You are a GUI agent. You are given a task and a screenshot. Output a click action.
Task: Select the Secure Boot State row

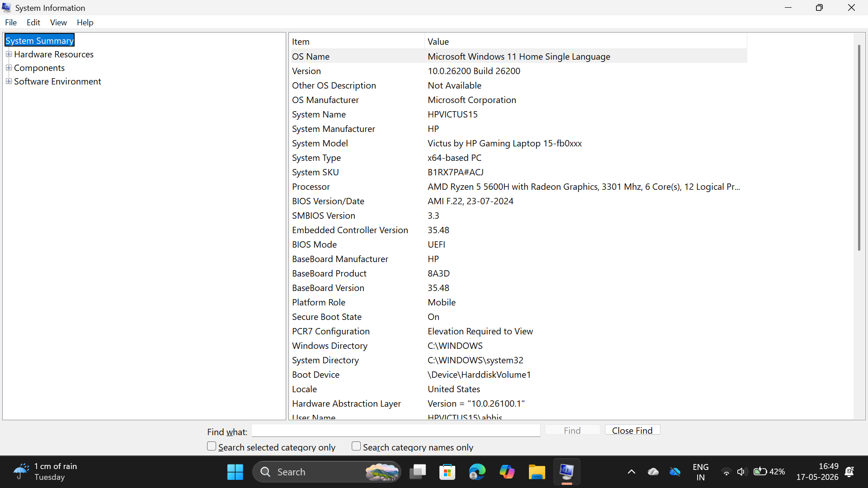coord(518,317)
